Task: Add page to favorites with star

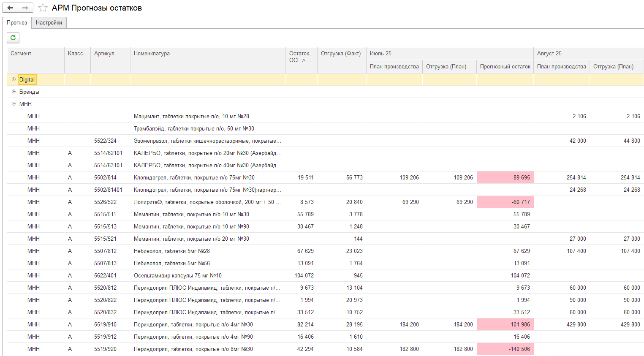Action: click(x=43, y=8)
